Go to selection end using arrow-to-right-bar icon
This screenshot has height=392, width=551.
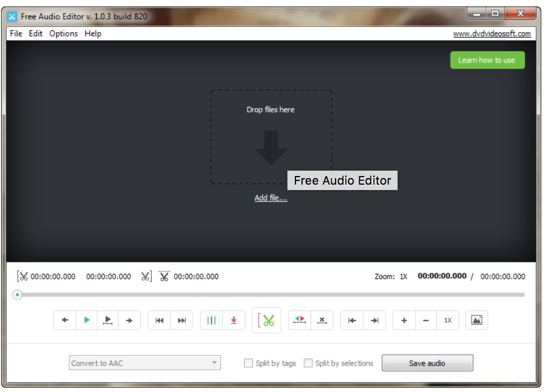(x=374, y=320)
